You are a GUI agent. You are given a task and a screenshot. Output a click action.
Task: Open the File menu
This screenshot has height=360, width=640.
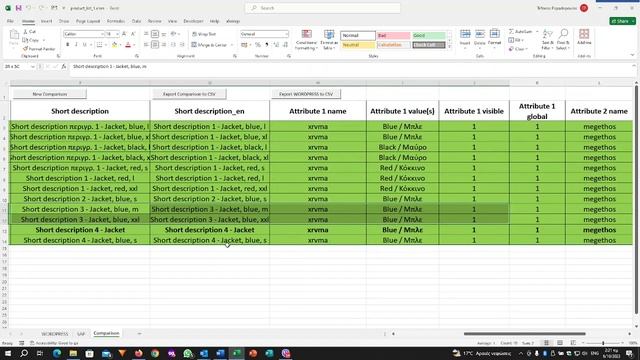10,21
